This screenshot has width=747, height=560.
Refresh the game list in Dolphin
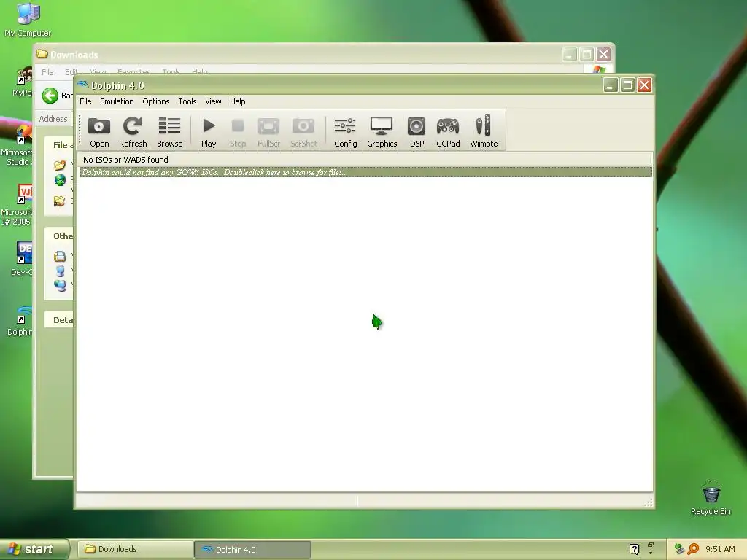point(133,132)
